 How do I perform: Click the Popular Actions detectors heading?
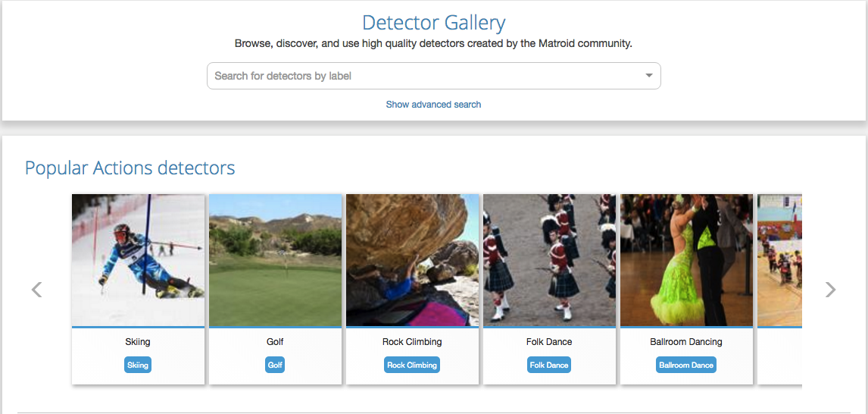(x=130, y=168)
